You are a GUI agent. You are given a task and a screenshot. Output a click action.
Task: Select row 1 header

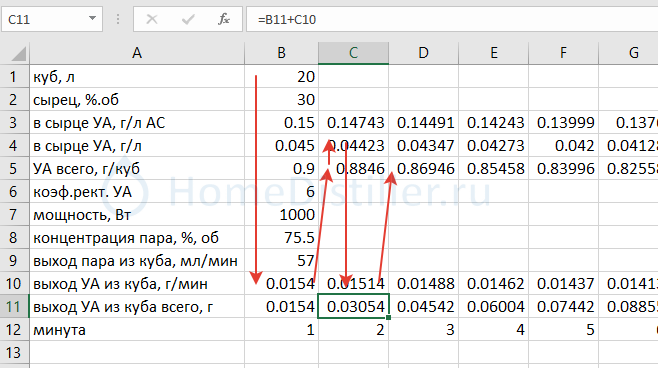[x=14, y=76]
